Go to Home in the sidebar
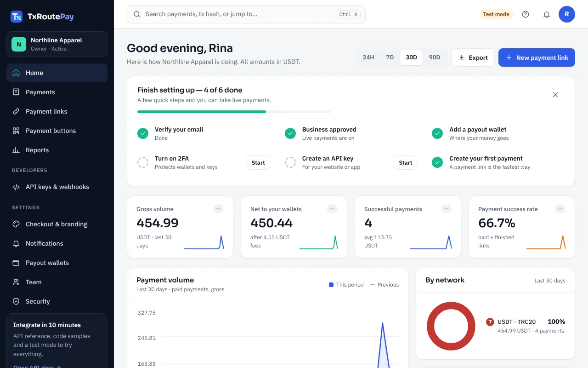Viewport: 588px width, 368px height. coord(57,73)
